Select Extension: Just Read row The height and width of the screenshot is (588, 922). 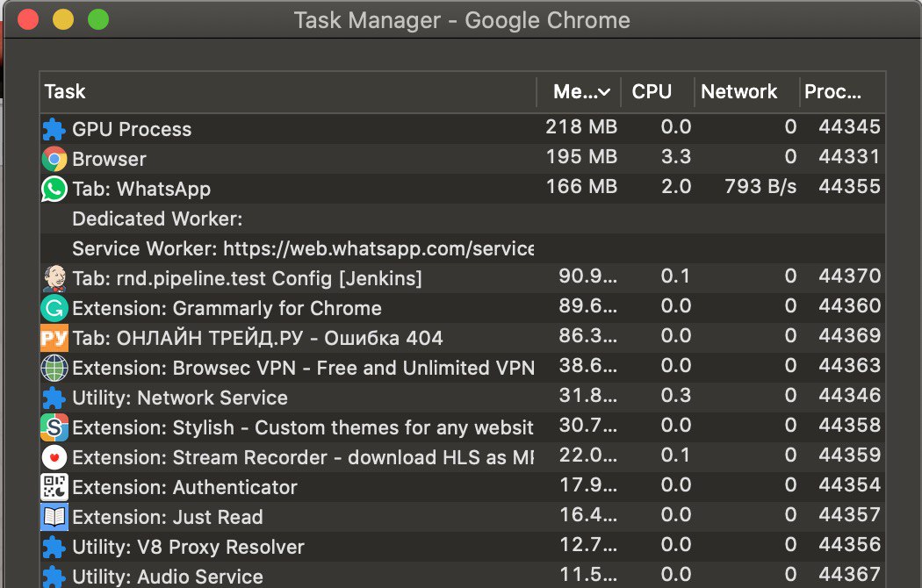462,518
